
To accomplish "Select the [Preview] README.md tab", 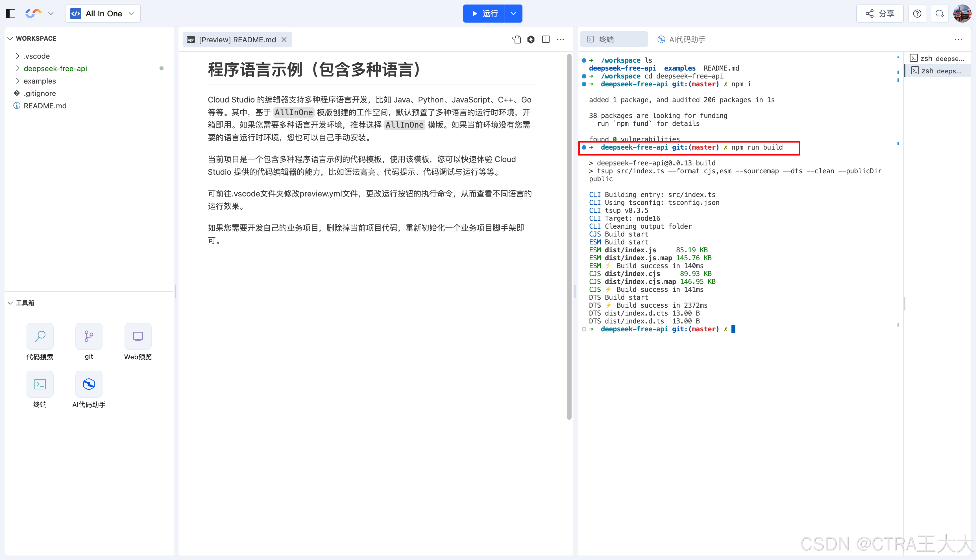I will click(237, 40).
